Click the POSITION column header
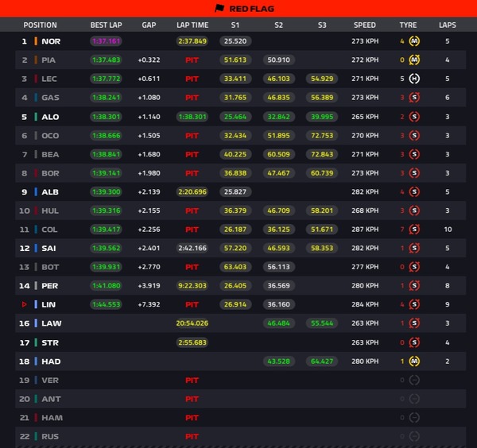The height and width of the screenshot is (448, 477). tap(41, 25)
